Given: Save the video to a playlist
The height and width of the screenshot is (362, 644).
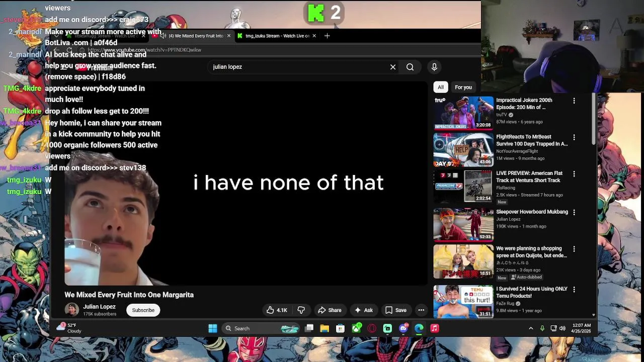Looking at the screenshot, I should tap(396, 310).
